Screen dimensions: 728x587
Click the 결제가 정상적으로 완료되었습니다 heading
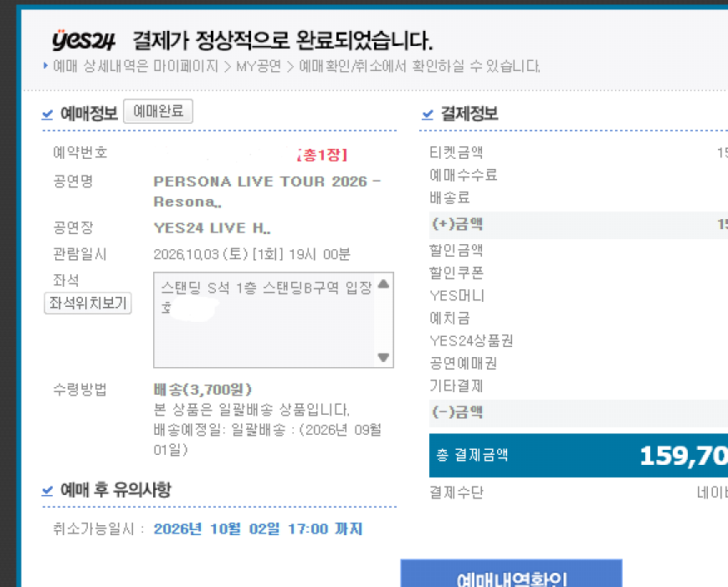click(283, 40)
